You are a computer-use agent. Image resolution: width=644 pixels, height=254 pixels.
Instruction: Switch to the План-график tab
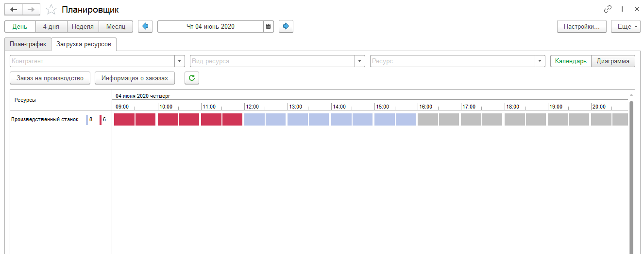tap(28, 44)
